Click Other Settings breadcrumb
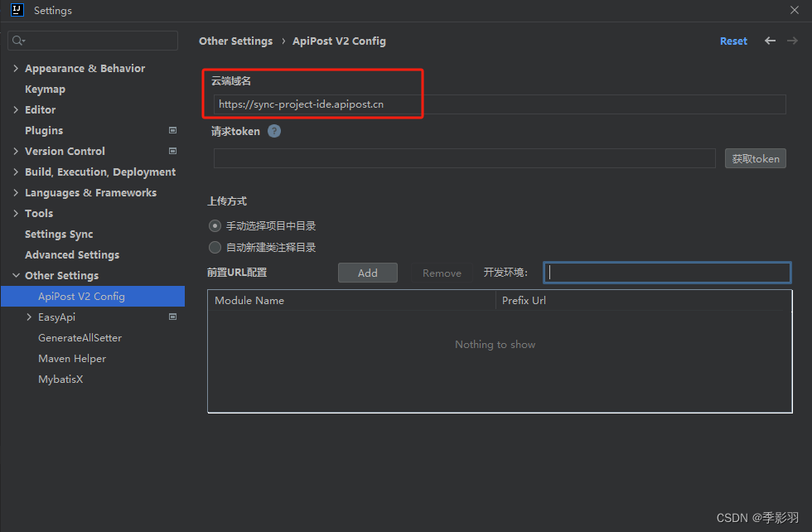Viewport: 812px width, 532px height. [x=235, y=41]
